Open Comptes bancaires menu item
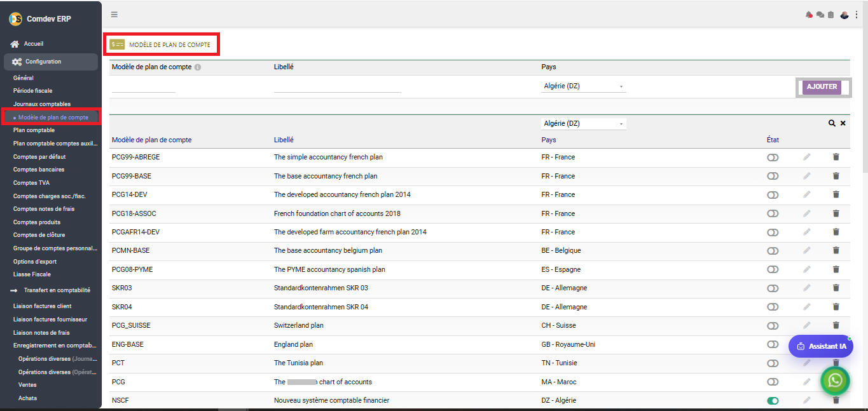The image size is (868, 411). 39,170
